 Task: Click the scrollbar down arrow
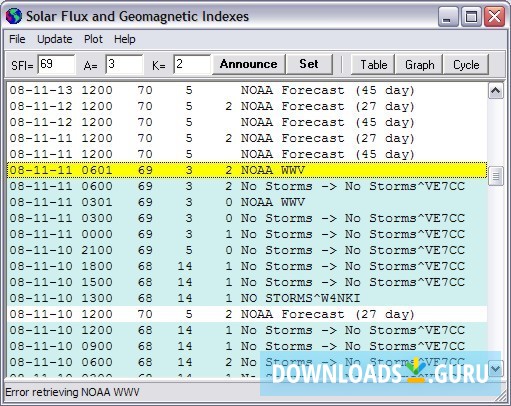(496, 369)
